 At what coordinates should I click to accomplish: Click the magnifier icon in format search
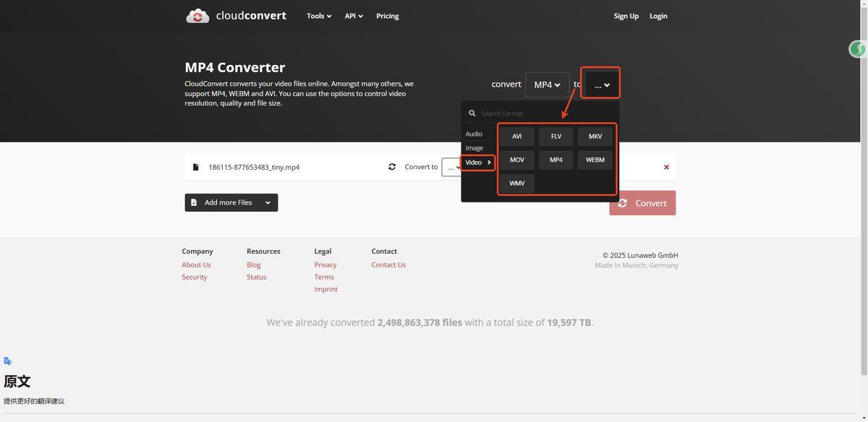472,113
